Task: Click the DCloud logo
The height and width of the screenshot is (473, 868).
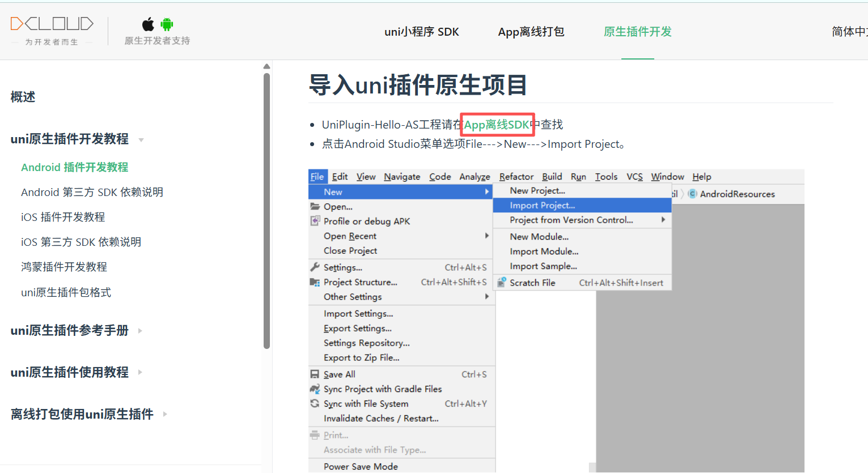Action: [52, 23]
